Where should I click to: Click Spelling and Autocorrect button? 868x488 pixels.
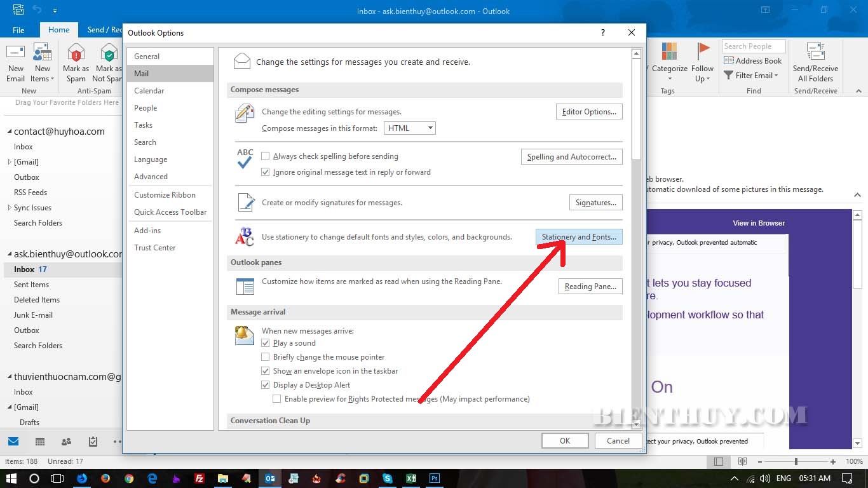[571, 157]
